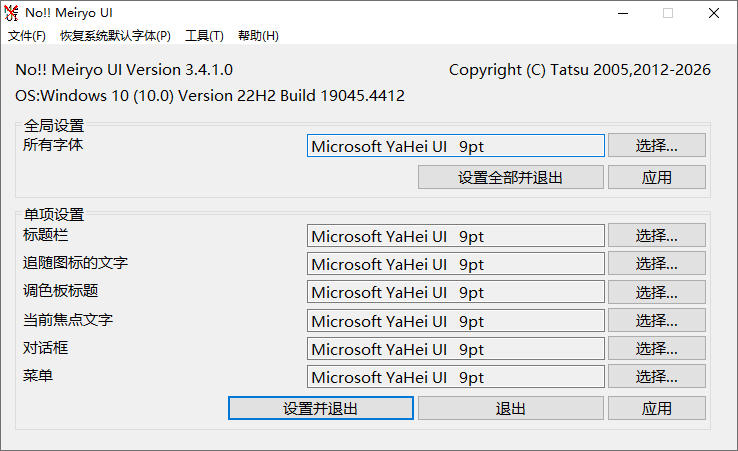Click the 退出 button
738x451 pixels.
point(511,408)
